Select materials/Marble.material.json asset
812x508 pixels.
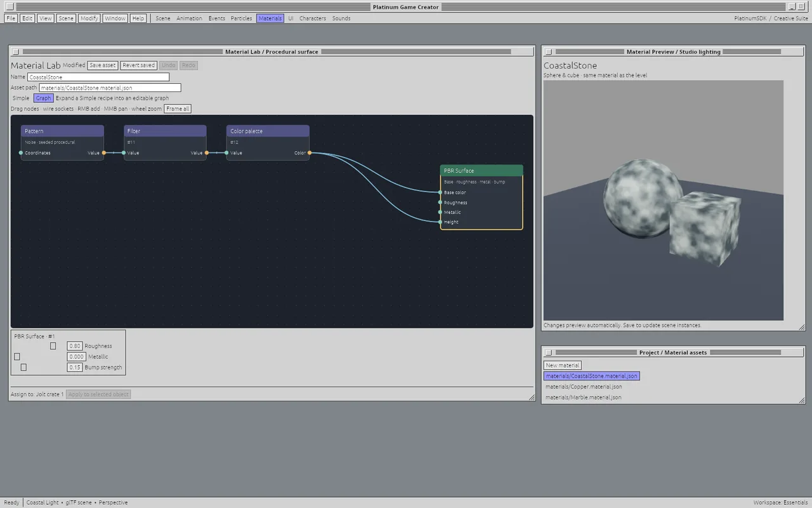pyautogui.click(x=584, y=398)
